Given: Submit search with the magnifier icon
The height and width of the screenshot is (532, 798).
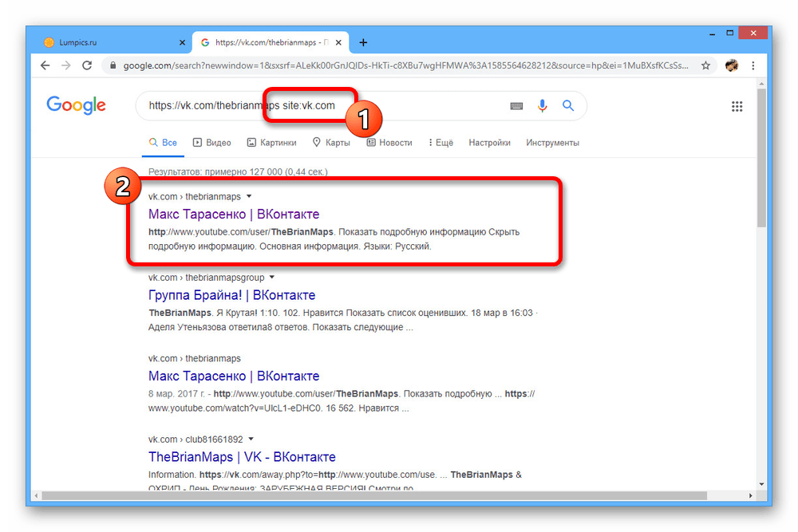Looking at the screenshot, I should (568, 106).
